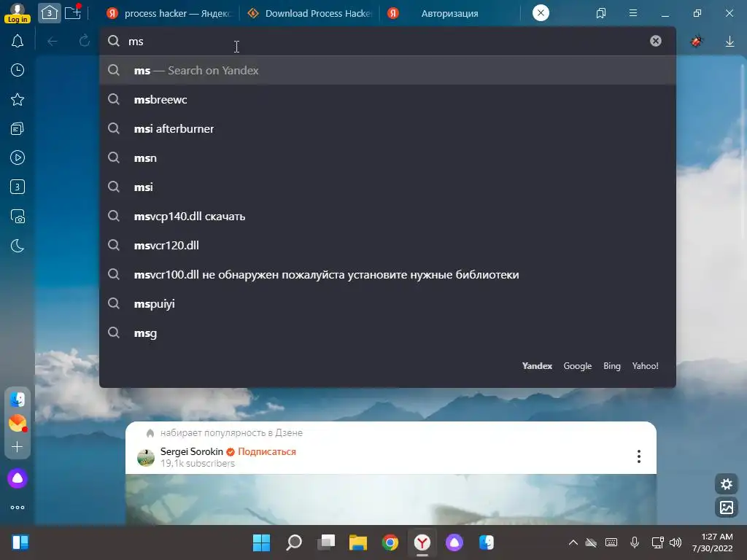The height and width of the screenshot is (560, 747).
Task: Click the ladybug extension icon
Action: [x=697, y=42]
